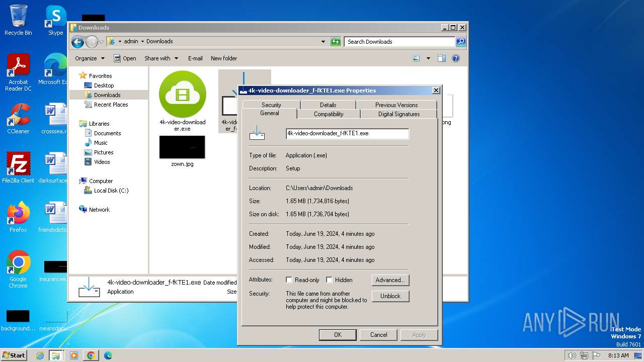Image resolution: width=644 pixels, height=362 pixels.
Task: Open the Music library
Action: click(x=101, y=143)
